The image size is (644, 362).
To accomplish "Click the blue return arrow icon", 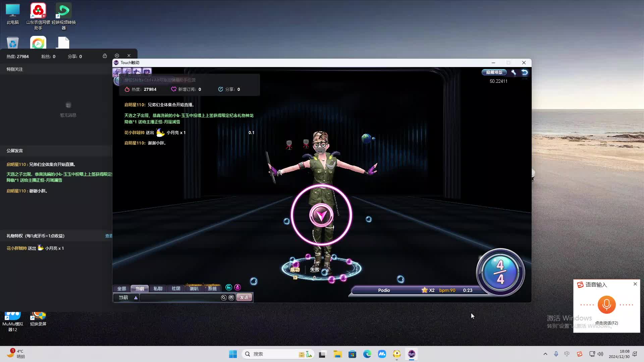I will click(525, 72).
